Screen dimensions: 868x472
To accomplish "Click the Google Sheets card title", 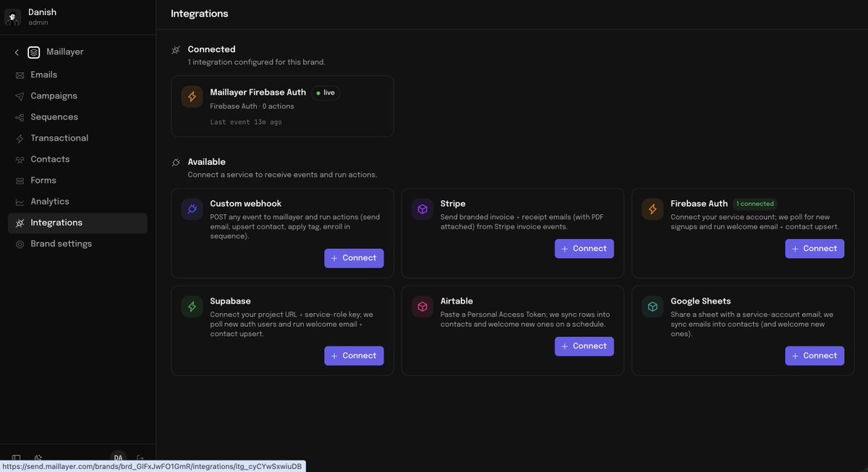I will click(701, 301).
